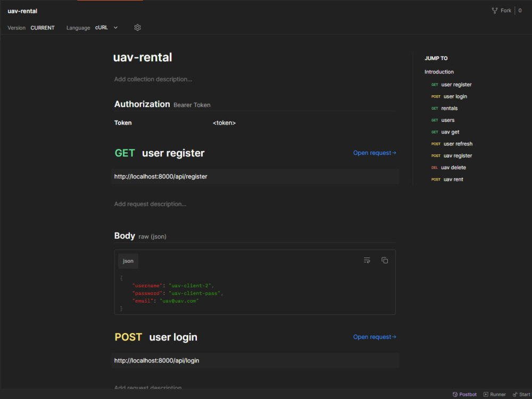Click the <token> value
Viewport: 532px width, 399px height.
coord(225,123)
